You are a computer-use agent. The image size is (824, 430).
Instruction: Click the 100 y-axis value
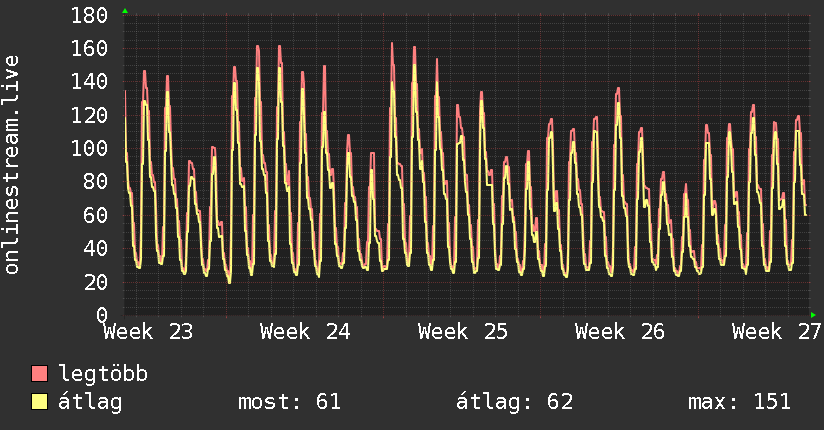pyautogui.click(x=89, y=148)
